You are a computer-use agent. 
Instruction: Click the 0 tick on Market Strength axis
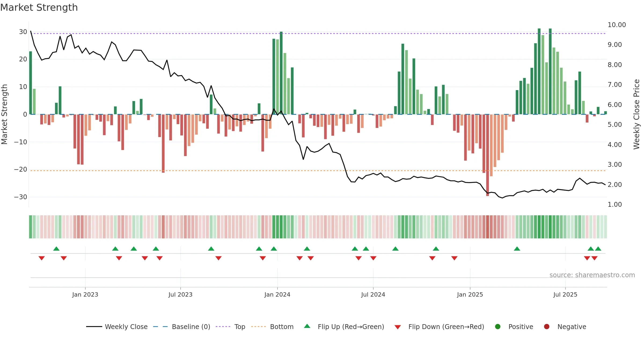click(x=25, y=114)
